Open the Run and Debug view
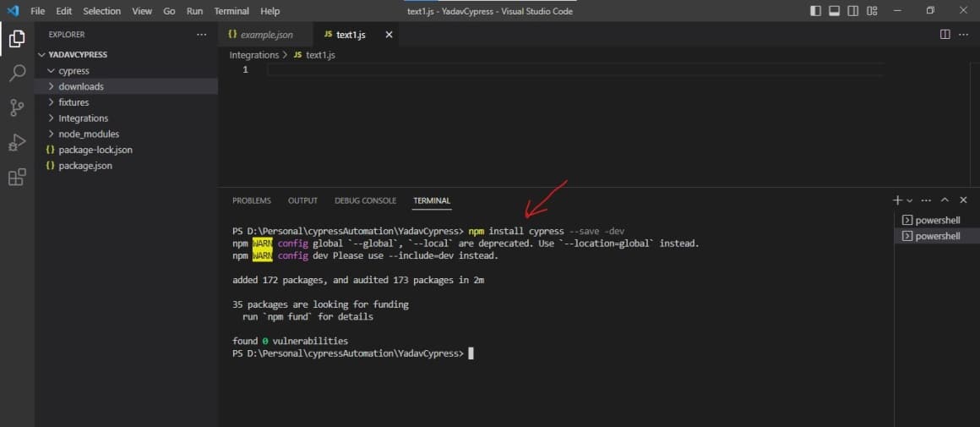This screenshot has width=980, height=427. click(17, 143)
